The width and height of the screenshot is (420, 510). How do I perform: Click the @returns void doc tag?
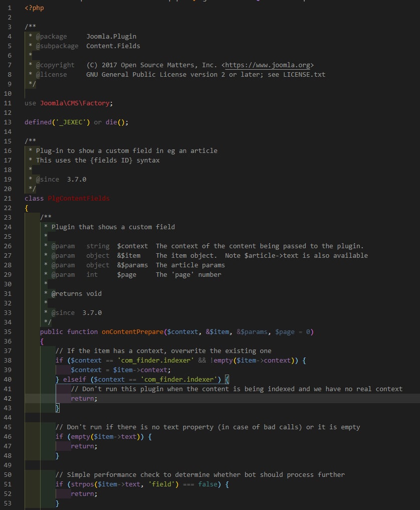tap(76, 294)
